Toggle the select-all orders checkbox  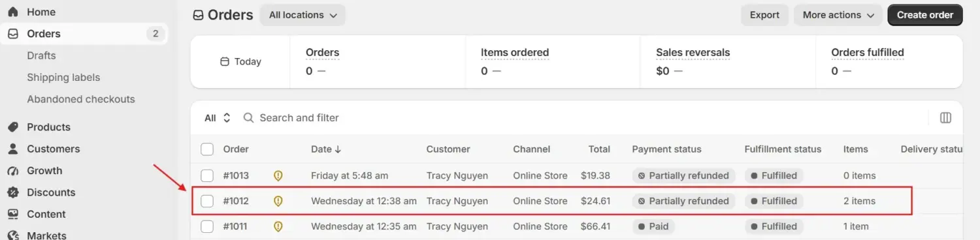(207, 149)
